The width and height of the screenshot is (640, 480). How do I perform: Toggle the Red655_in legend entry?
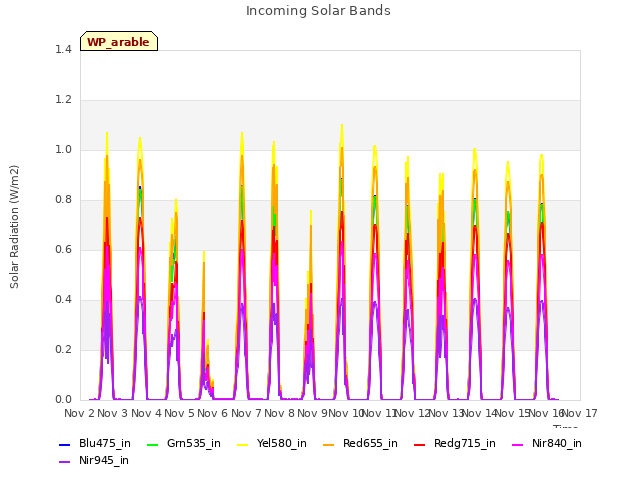coord(360,444)
